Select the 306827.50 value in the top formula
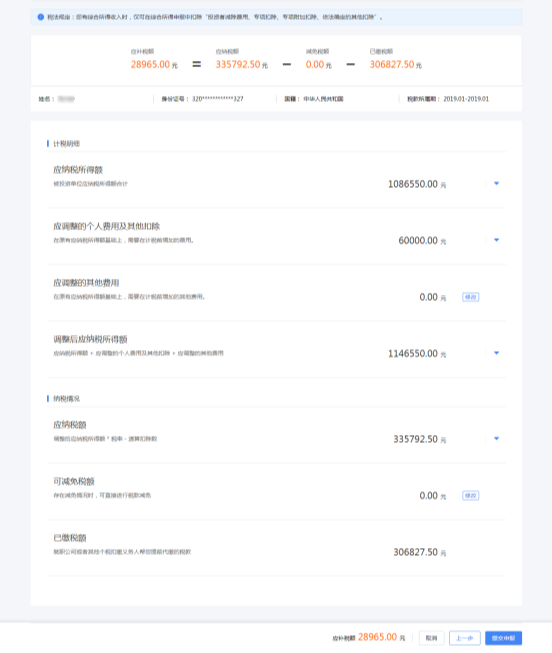 tap(392, 65)
